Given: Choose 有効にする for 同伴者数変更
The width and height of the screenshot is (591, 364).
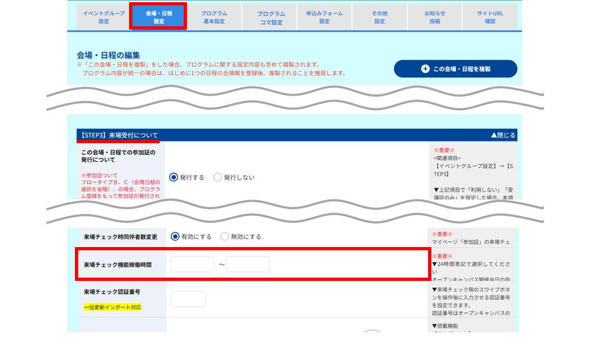Looking at the screenshot, I should coord(175,237).
